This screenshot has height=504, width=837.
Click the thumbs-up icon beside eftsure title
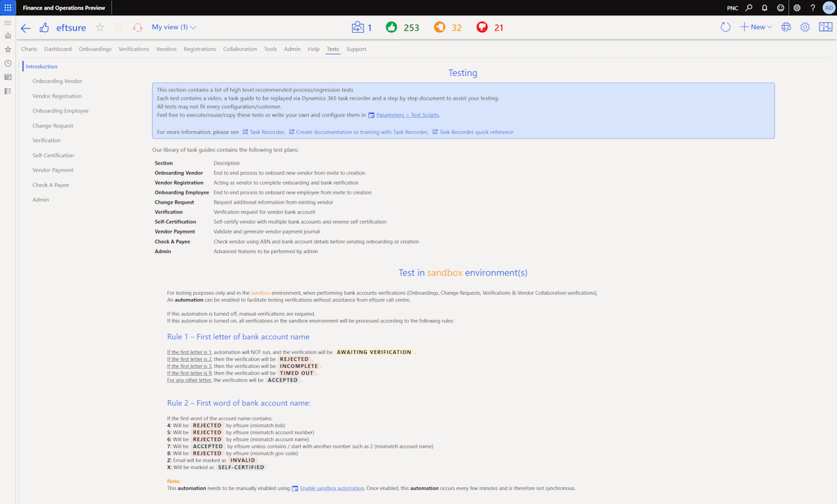click(45, 28)
